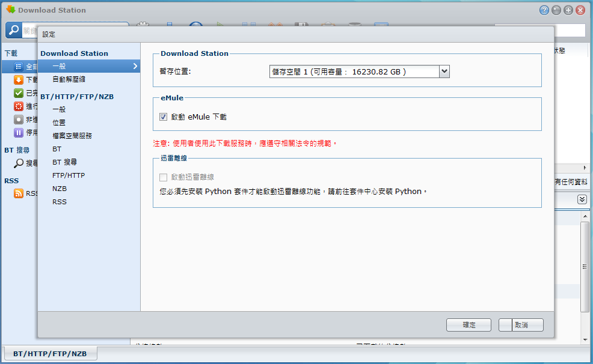Click chevron arrow on selected 一般 item
The image size is (593, 364).
tap(135, 66)
